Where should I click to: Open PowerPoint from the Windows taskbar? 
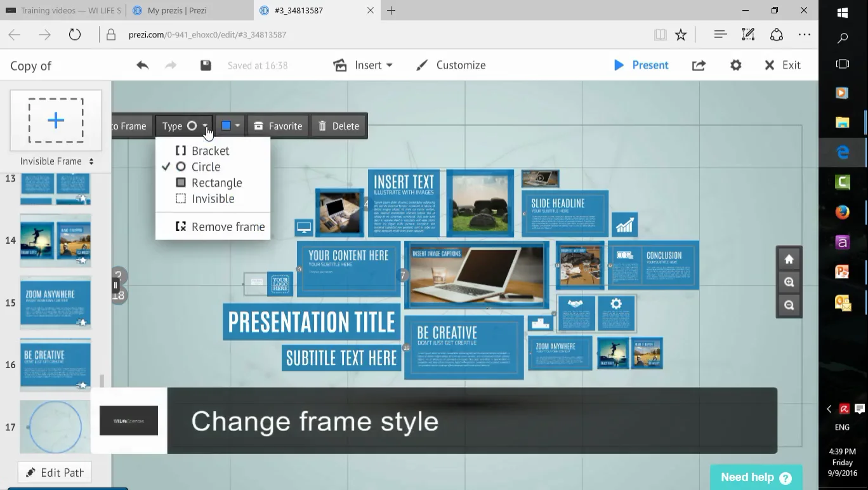(843, 272)
